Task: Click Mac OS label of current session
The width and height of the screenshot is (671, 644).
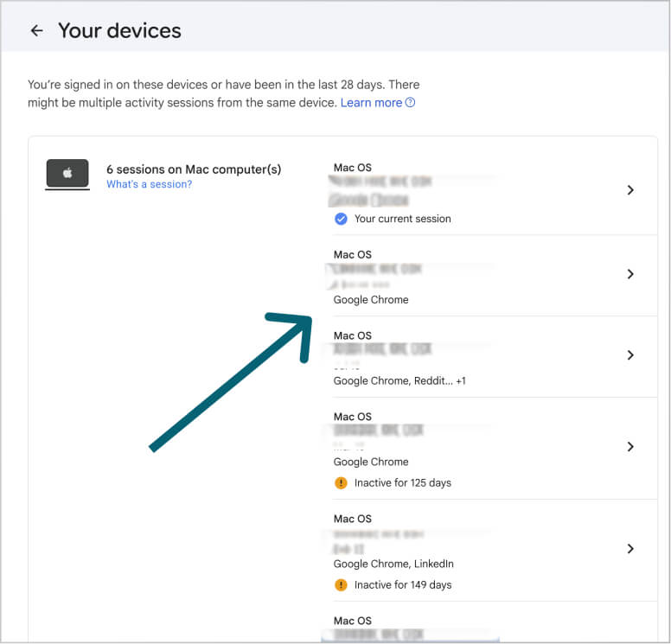Action: point(352,168)
